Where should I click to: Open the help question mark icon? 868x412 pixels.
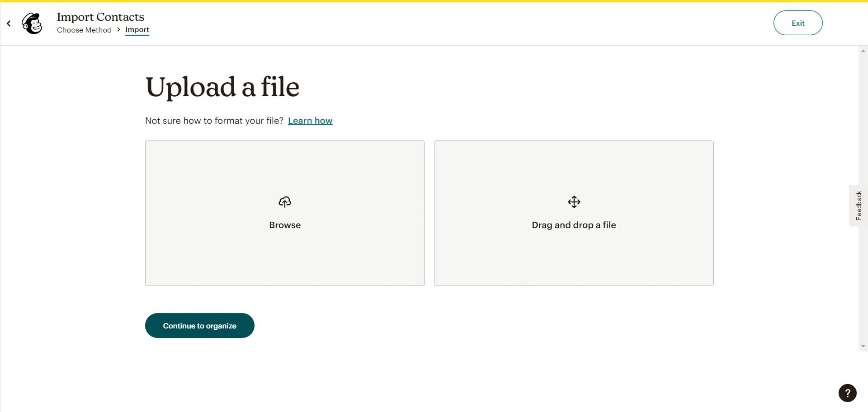(x=848, y=393)
